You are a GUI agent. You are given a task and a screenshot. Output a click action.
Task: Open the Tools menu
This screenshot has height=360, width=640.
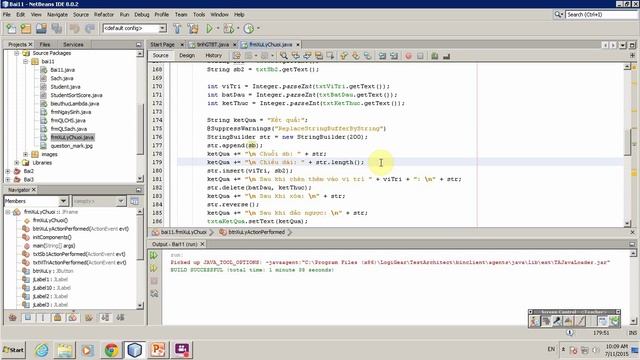click(x=199, y=15)
